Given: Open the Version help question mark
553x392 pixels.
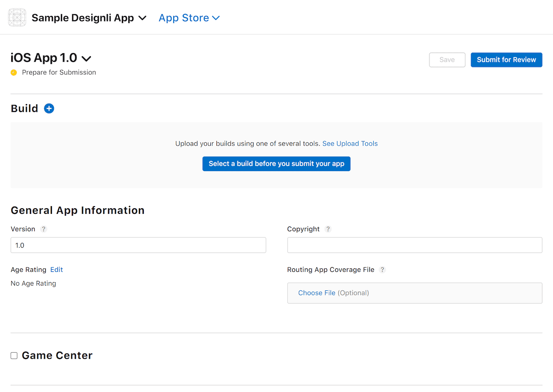Looking at the screenshot, I should point(43,229).
